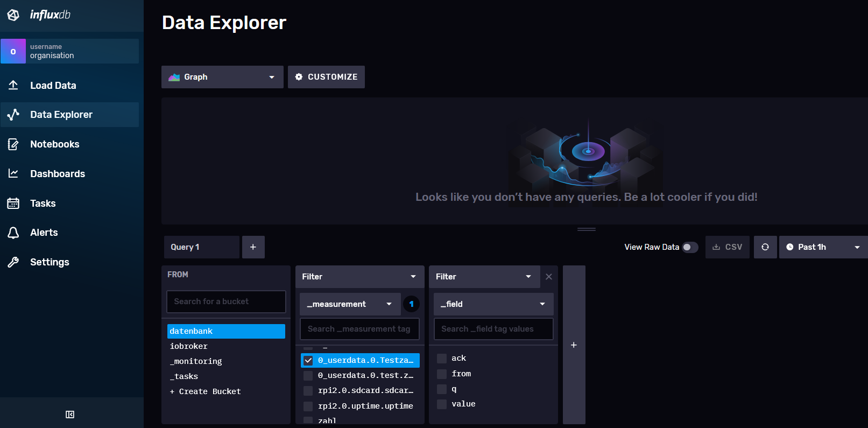The width and height of the screenshot is (868, 428).
Task: Click the refresh query icon
Action: tap(765, 247)
